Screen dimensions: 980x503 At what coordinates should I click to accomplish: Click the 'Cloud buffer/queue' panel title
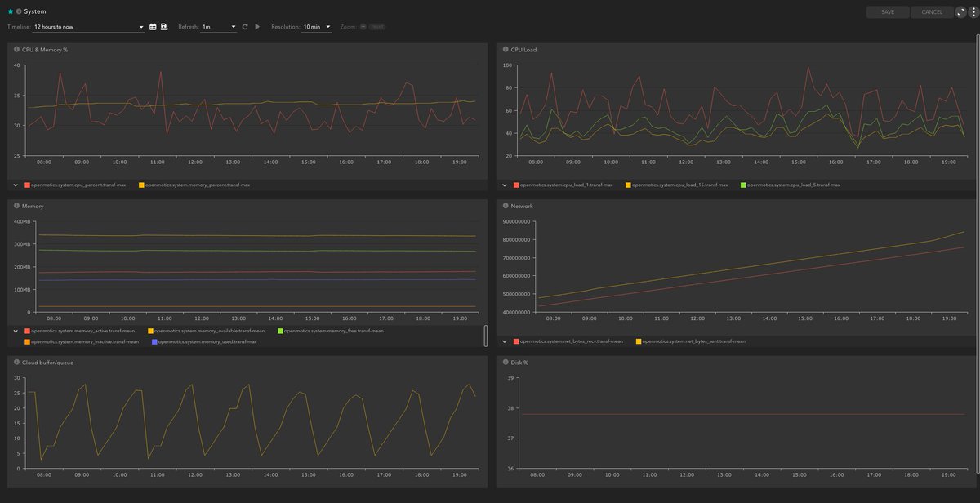pyautogui.click(x=49, y=362)
